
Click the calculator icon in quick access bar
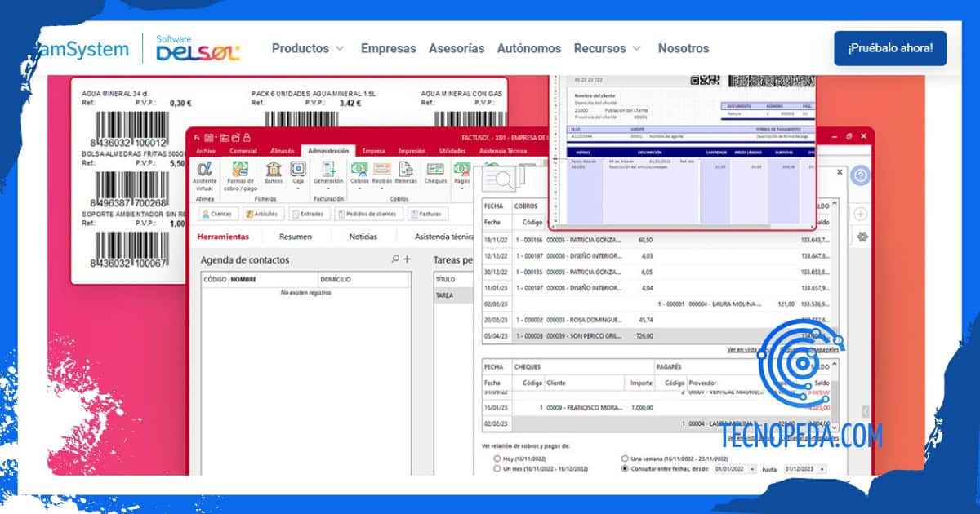209,137
